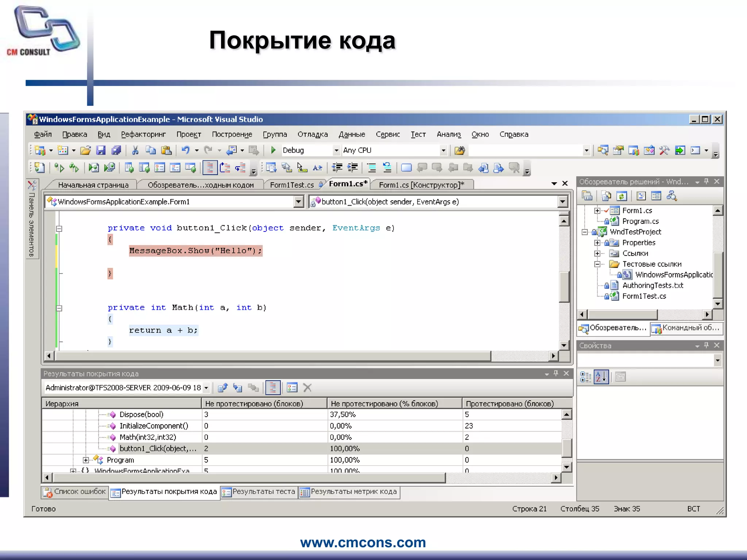Toggle show coverage coloring in results panel
This screenshot has width=747, height=560.
click(273, 388)
